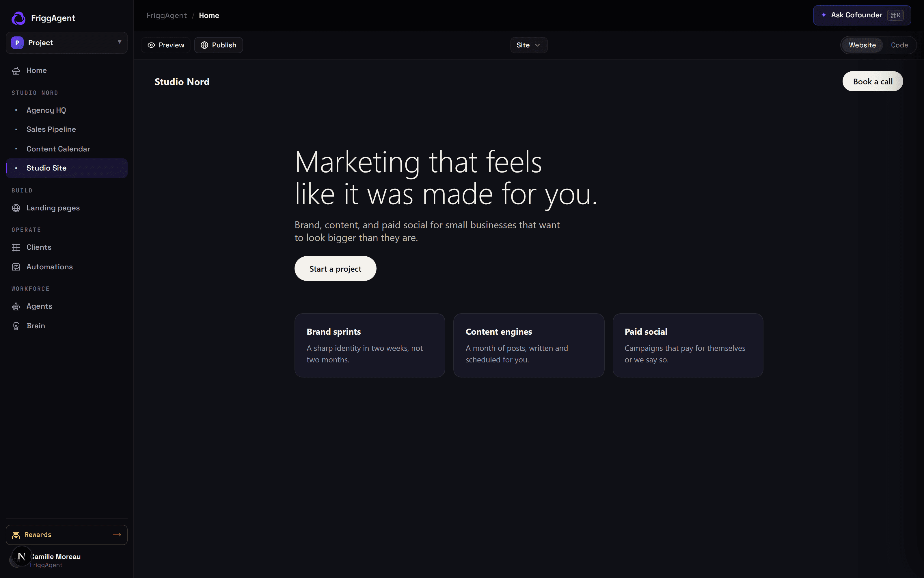
Task: Open the Project selector dropdown arrow
Action: coord(120,42)
